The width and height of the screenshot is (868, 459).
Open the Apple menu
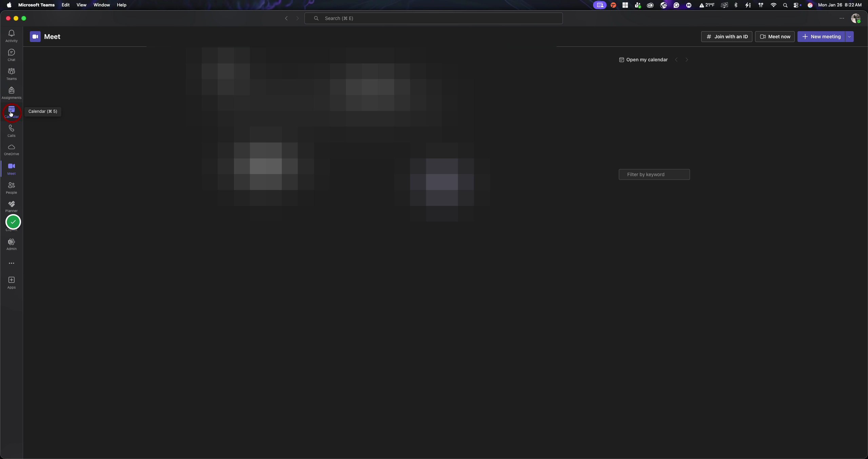click(x=9, y=5)
